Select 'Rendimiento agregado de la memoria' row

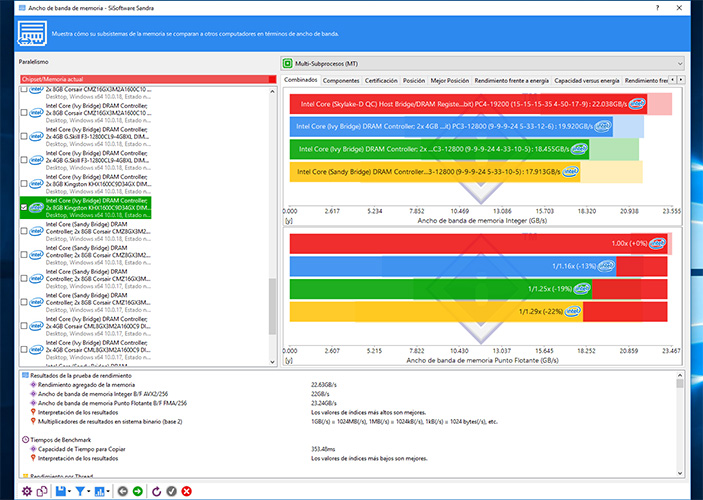86,385
